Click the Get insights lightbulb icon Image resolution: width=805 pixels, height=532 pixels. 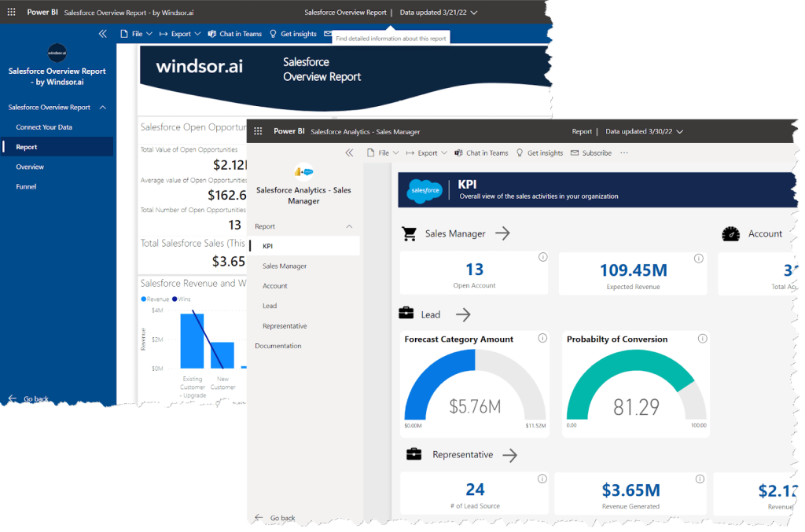(520, 152)
